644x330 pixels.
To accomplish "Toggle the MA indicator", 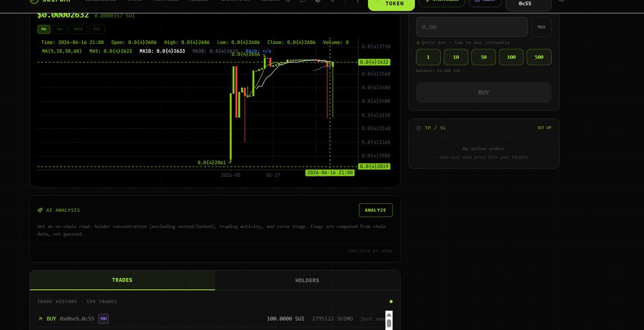I will pyautogui.click(x=44, y=29).
